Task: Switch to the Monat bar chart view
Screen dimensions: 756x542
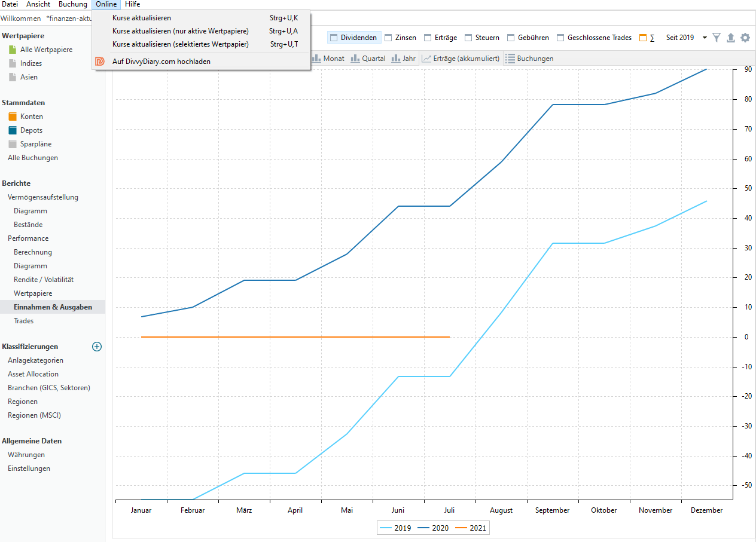Action: (328, 59)
